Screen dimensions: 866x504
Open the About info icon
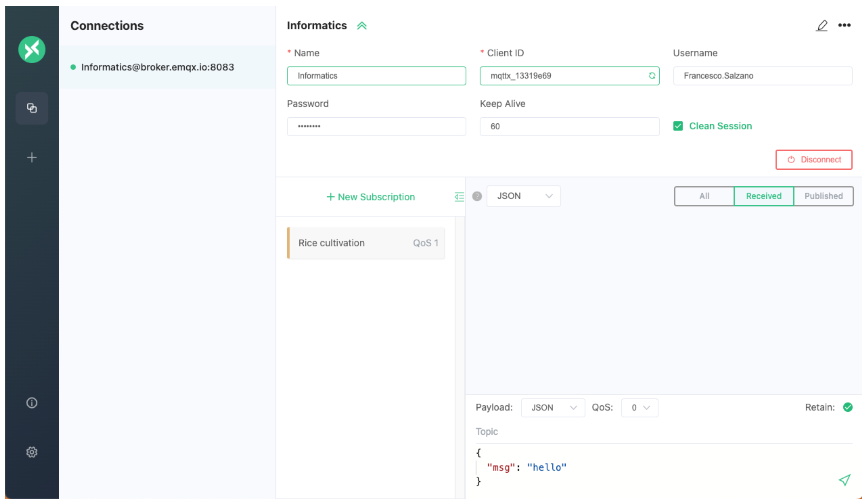32,403
